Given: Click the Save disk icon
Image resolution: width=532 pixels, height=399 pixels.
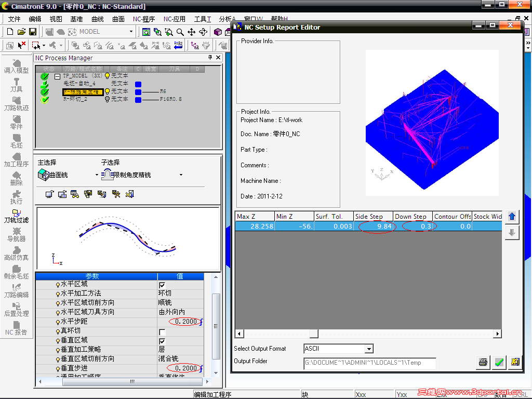Looking at the screenshot, I should [33, 32].
